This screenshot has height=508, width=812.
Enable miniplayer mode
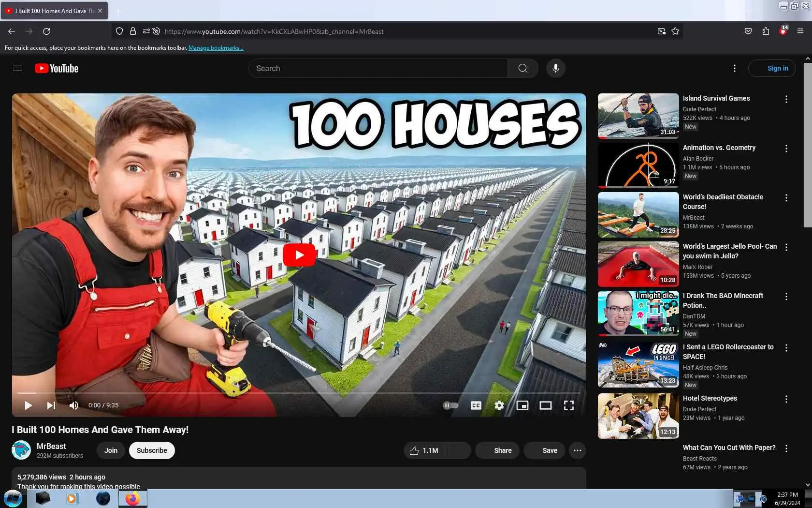pyautogui.click(x=522, y=405)
